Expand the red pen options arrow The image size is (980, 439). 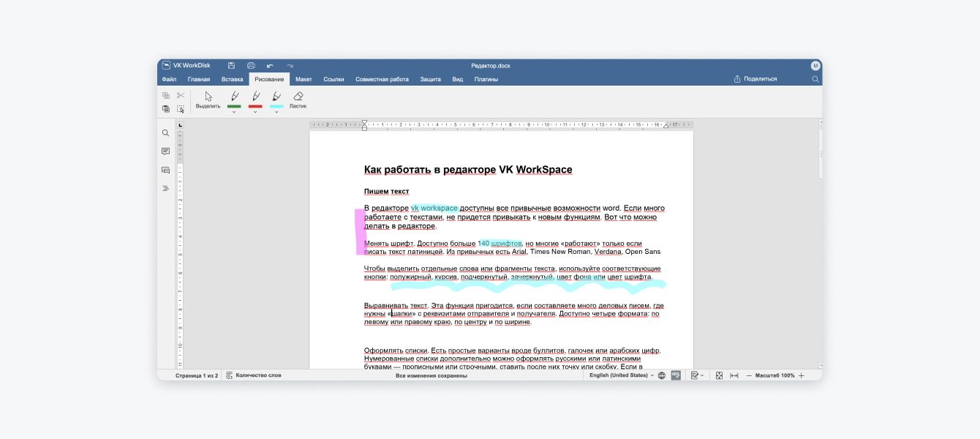pos(255,112)
